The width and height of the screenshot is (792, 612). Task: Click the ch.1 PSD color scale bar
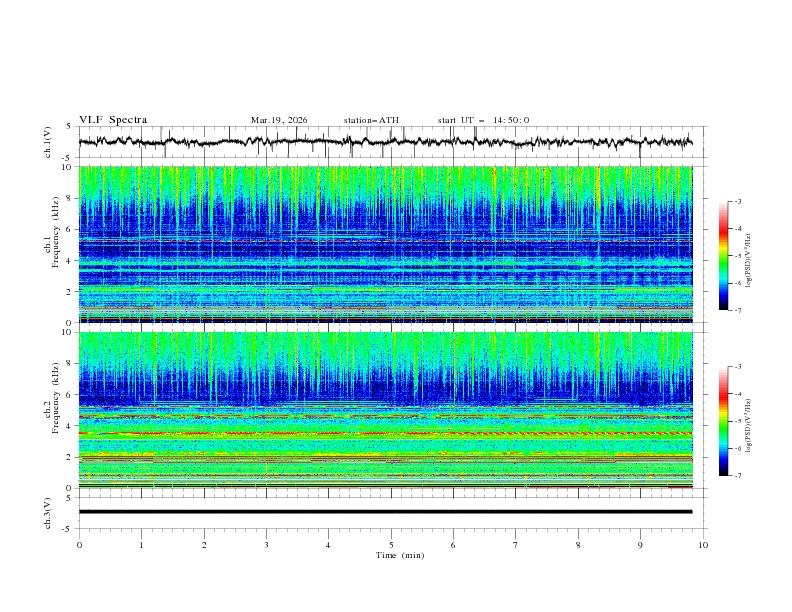click(x=723, y=256)
